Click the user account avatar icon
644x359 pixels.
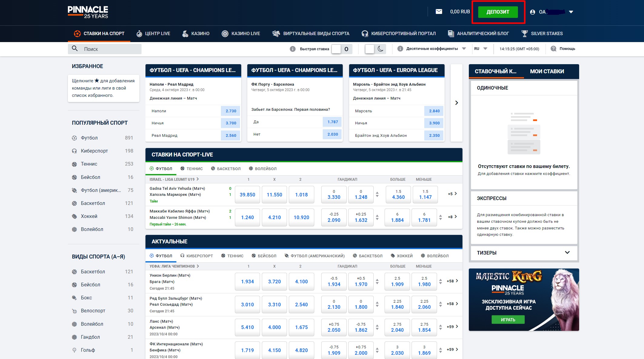coord(532,12)
